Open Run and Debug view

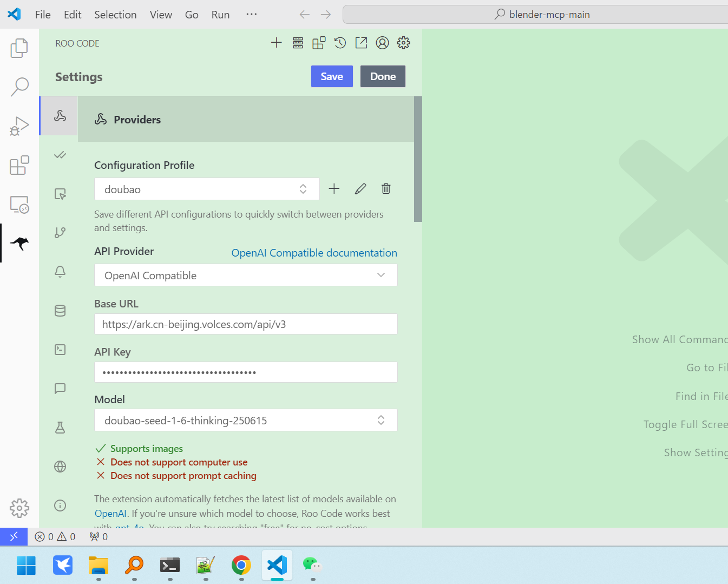pos(19,126)
